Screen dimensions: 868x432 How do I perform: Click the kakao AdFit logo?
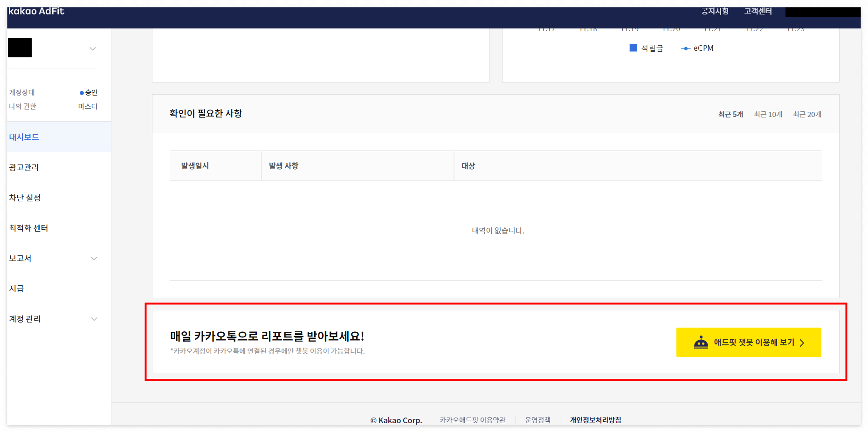pos(36,11)
